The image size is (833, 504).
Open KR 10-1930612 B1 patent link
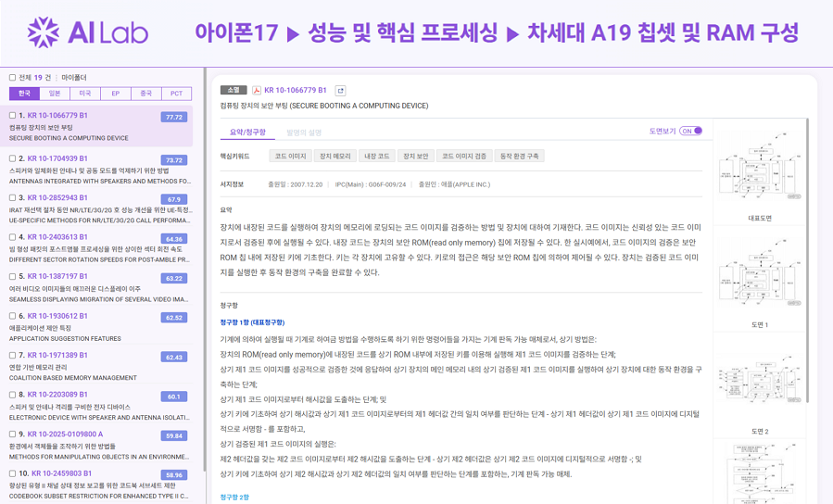point(57,316)
